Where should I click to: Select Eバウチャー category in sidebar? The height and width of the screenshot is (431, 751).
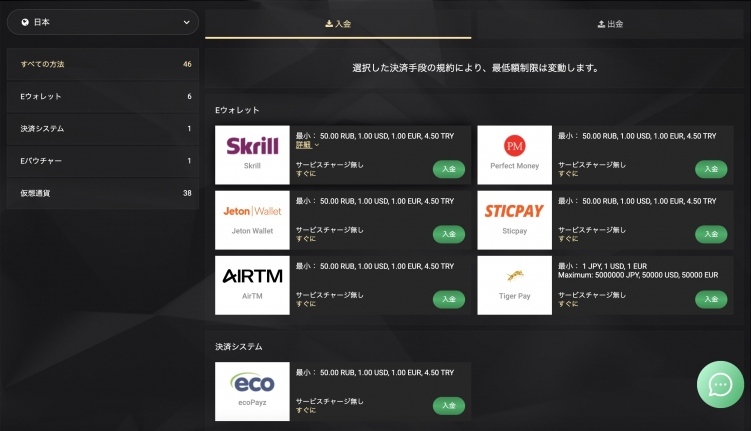(x=102, y=161)
